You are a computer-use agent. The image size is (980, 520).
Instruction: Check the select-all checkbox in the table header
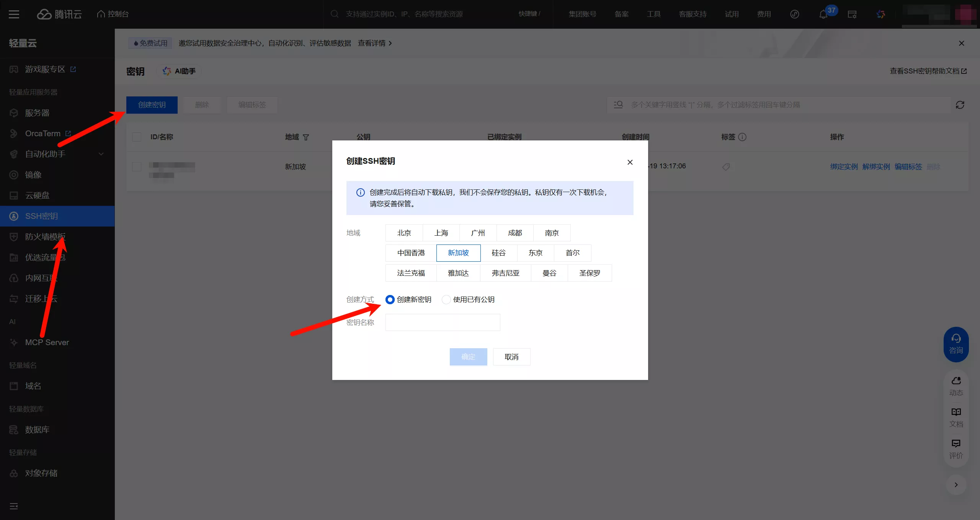[x=137, y=137]
